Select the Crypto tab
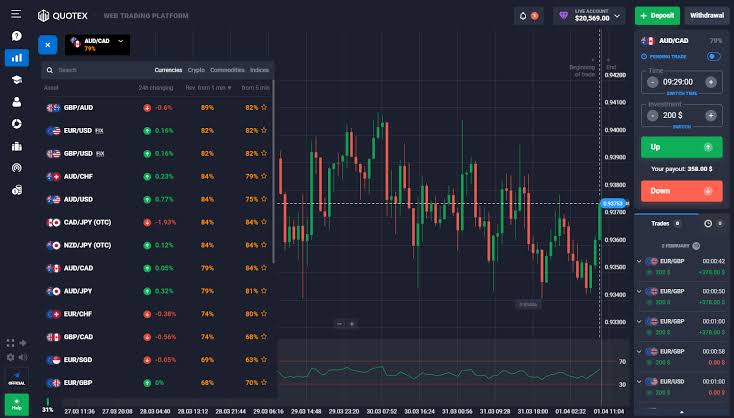 pyautogui.click(x=196, y=70)
